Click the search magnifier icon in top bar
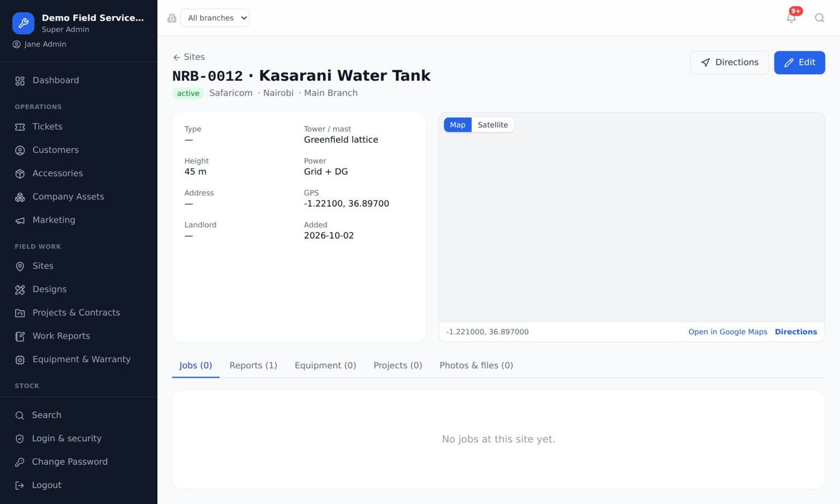 point(819,17)
